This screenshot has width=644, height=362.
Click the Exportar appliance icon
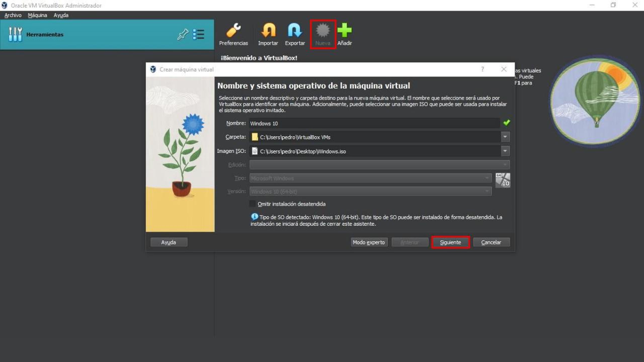(295, 31)
